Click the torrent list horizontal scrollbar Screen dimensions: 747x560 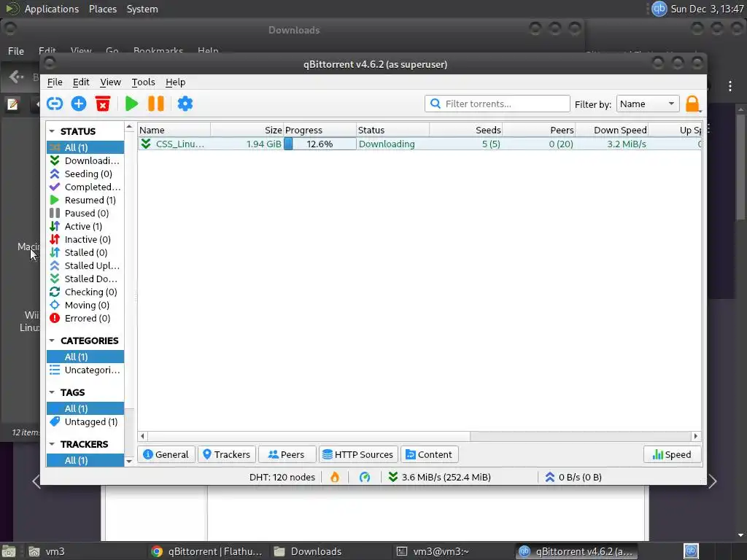(309, 436)
